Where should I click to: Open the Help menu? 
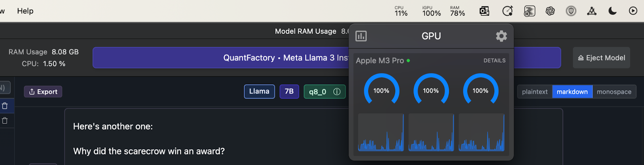[x=25, y=11]
